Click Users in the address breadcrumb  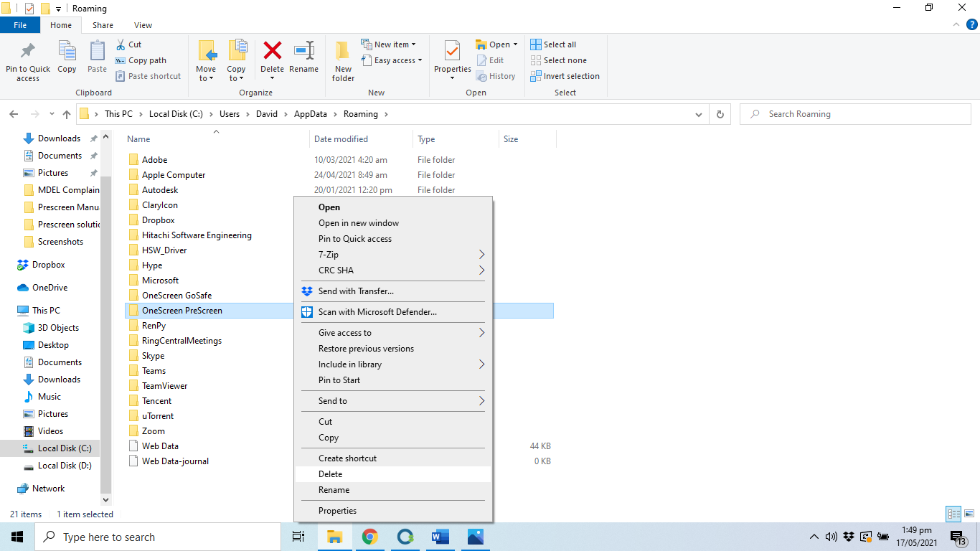pos(230,114)
